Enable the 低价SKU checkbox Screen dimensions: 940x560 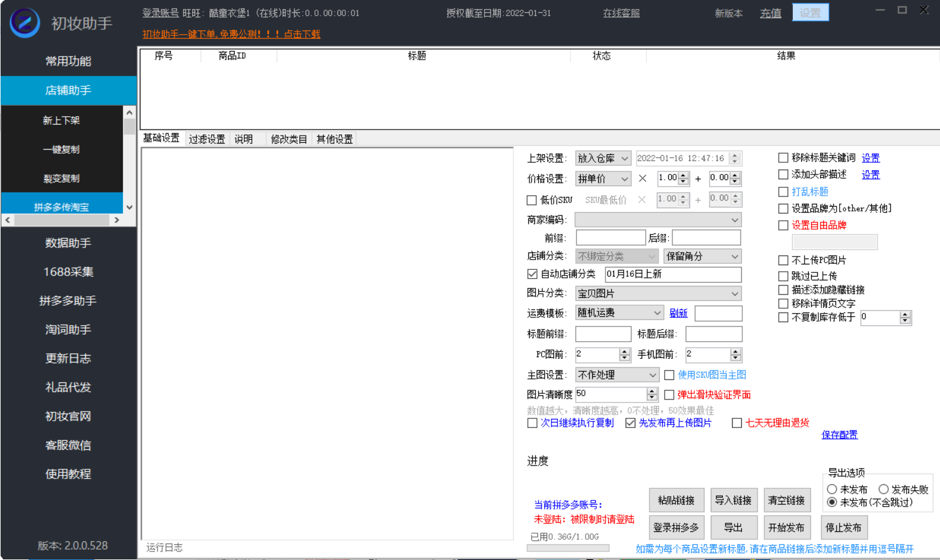click(532, 200)
